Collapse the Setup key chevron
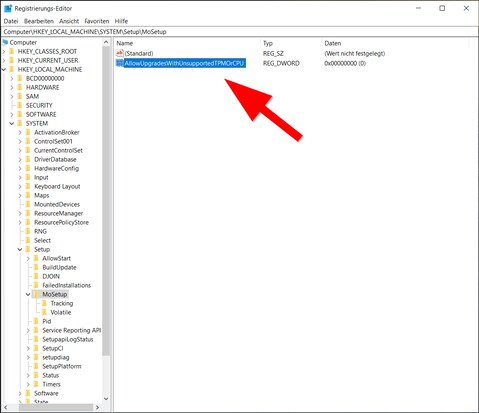Screen dimensions: 479x413 20,249
